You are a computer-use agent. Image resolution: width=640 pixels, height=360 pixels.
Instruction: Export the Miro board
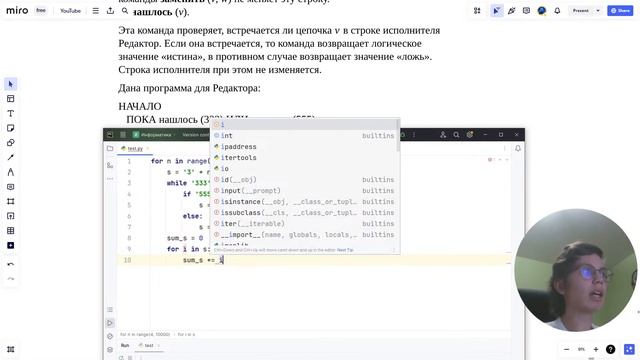(110, 11)
